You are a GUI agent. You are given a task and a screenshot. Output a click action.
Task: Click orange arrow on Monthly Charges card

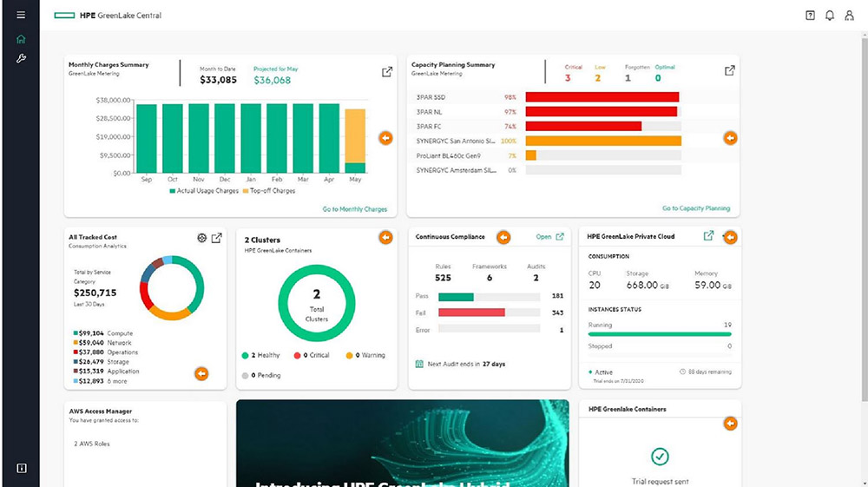pos(386,138)
